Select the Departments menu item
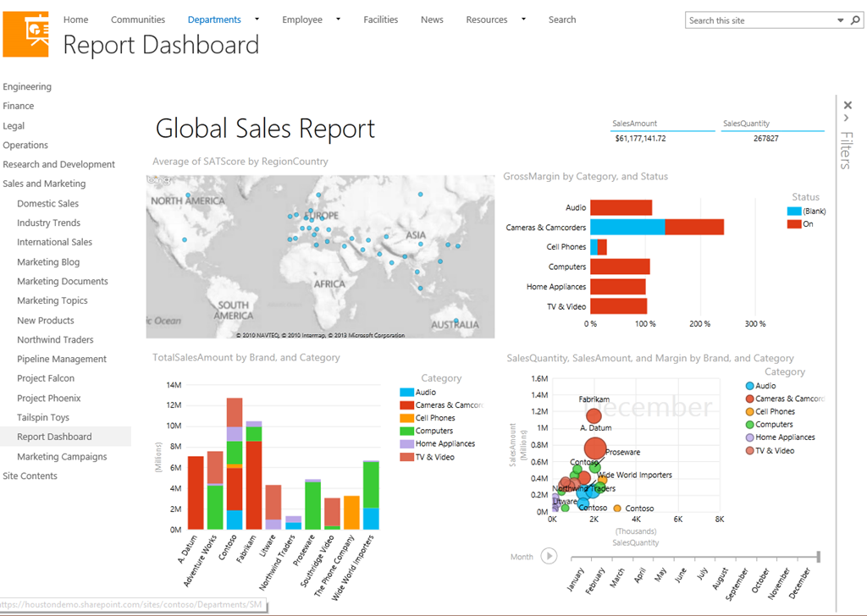The height and width of the screenshot is (616, 867). pos(214,19)
